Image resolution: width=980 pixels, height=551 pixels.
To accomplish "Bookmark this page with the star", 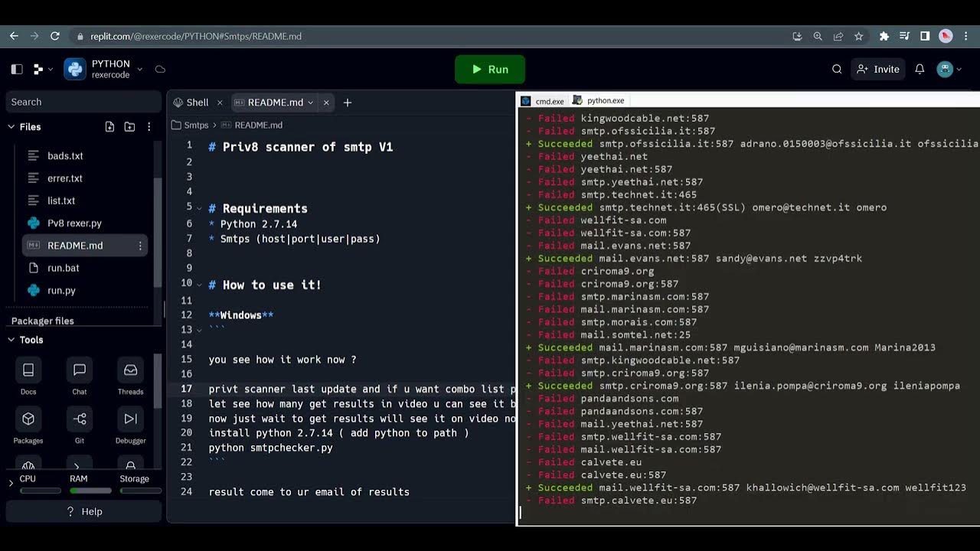I will point(859,36).
